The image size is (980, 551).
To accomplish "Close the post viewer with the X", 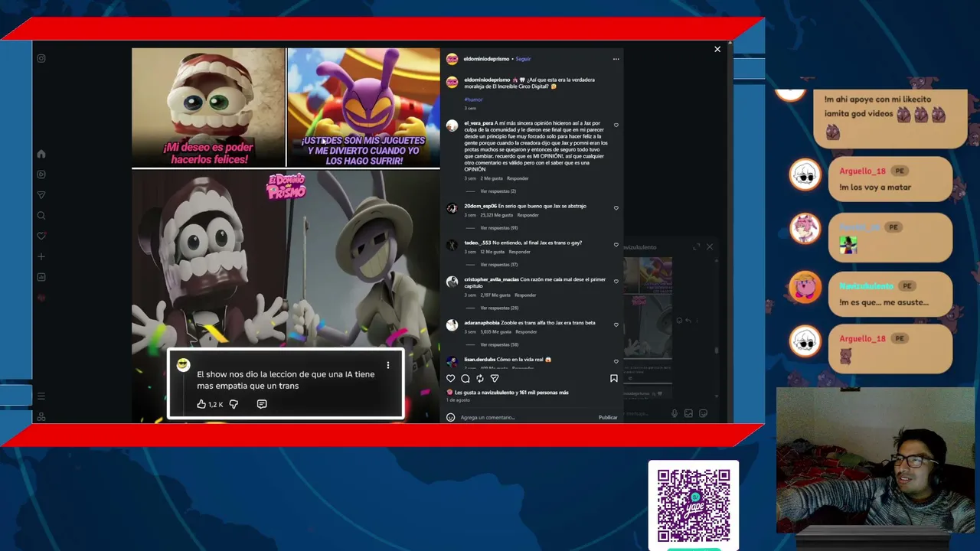I will [717, 49].
